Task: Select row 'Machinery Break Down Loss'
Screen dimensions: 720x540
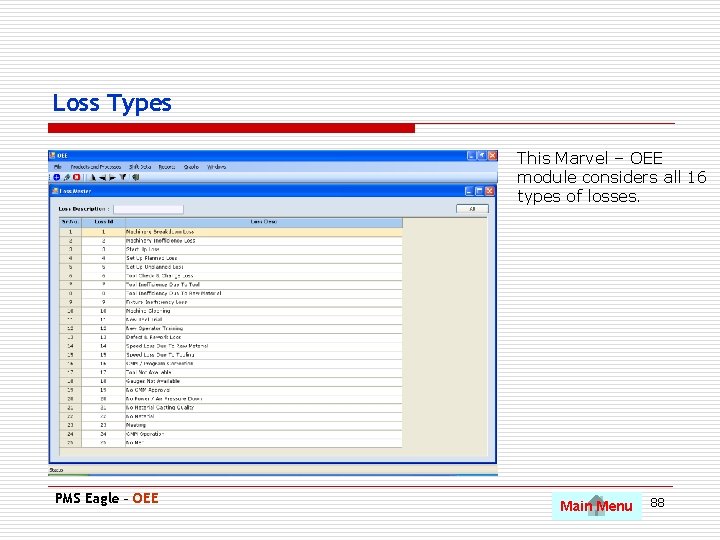Action: [x=231, y=232]
